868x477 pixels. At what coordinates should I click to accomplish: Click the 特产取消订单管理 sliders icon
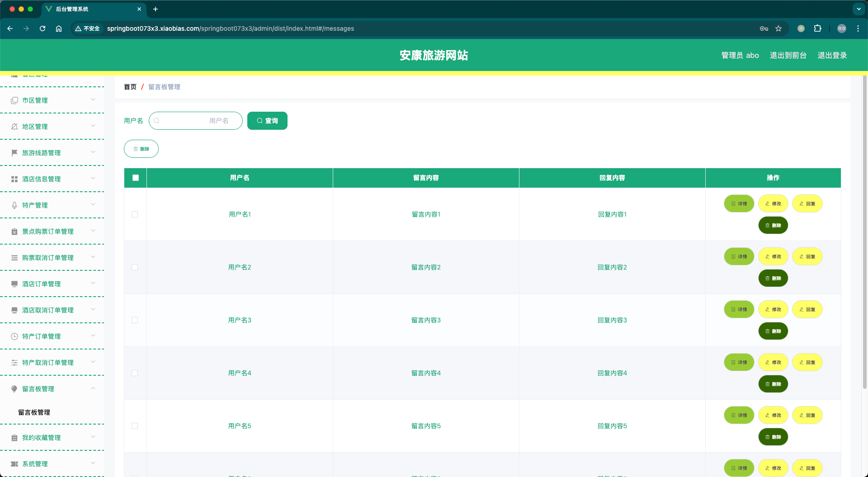(x=14, y=363)
